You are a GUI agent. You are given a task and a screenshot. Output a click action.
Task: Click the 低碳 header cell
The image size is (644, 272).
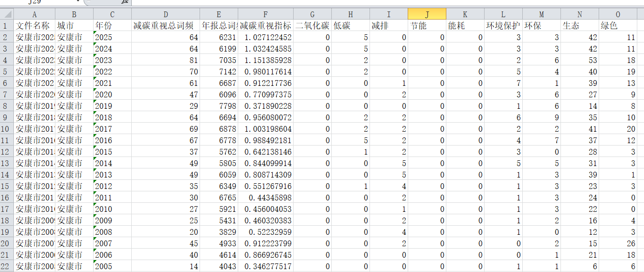click(351, 26)
